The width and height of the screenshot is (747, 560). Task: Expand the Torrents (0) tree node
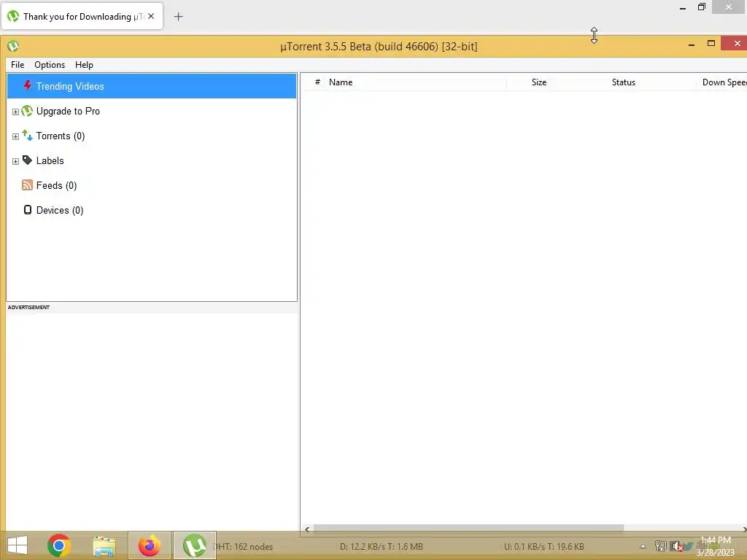[x=15, y=136]
